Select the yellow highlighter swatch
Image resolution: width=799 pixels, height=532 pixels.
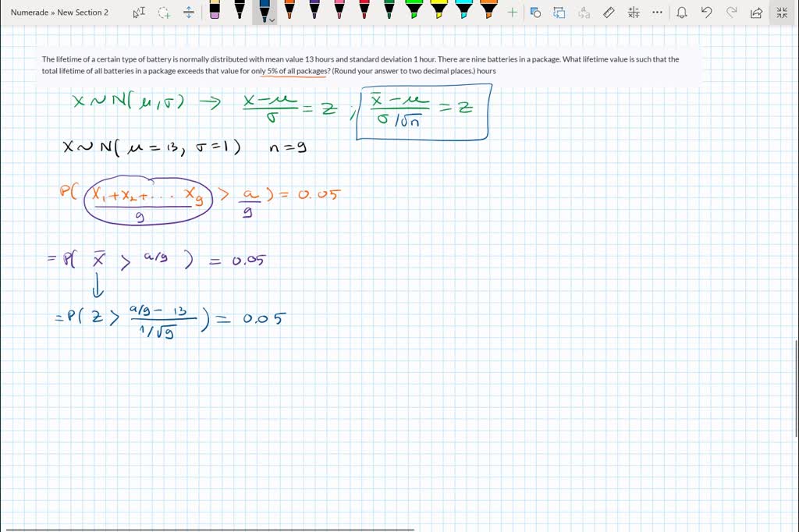tap(439, 10)
